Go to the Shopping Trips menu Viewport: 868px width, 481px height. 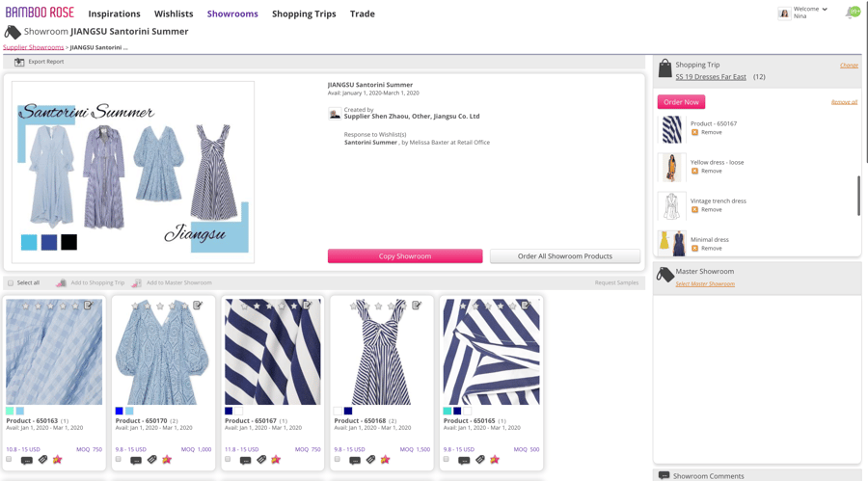(304, 13)
